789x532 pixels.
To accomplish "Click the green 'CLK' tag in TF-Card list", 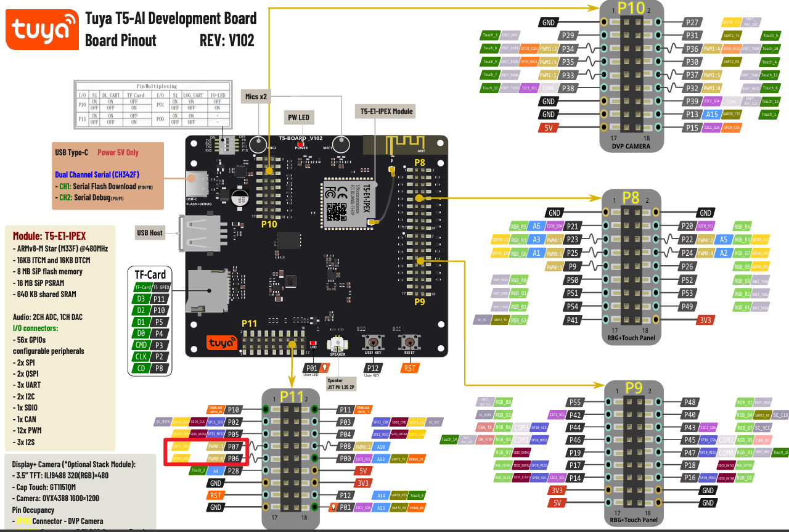I will [x=140, y=357].
